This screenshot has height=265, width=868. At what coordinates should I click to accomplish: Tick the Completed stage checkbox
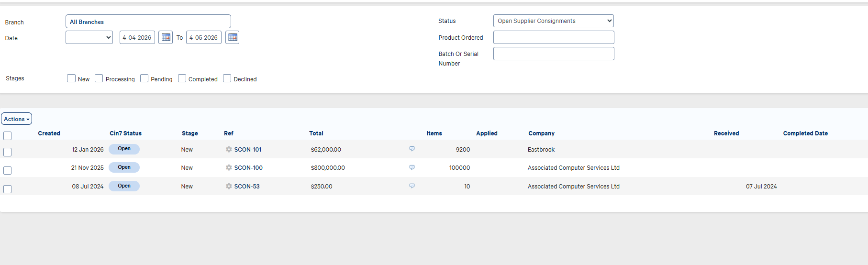click(x=182, y=78)
